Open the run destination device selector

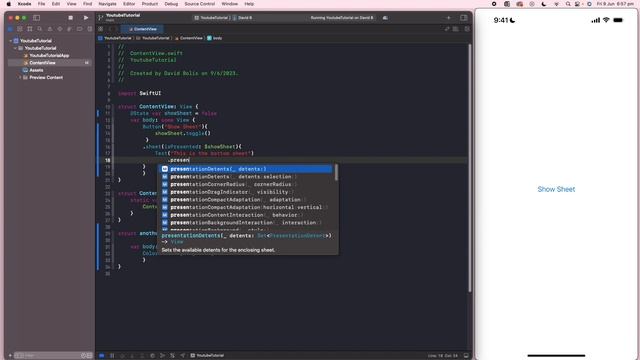(243, 18)
